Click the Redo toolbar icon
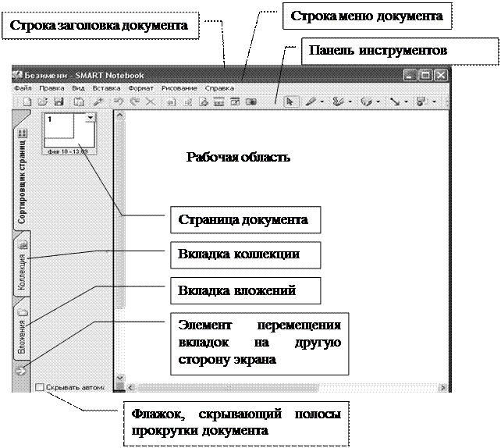Viewport: 501px width, 448px height. point(134,102)
